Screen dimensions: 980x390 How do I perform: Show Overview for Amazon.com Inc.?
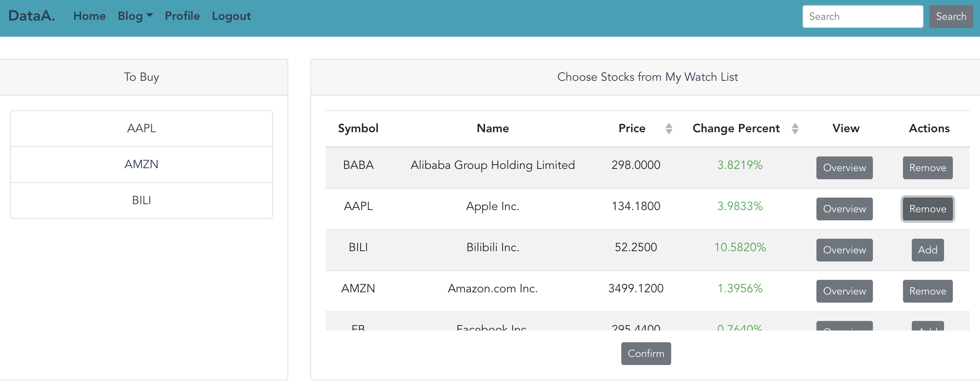(844, 291)
